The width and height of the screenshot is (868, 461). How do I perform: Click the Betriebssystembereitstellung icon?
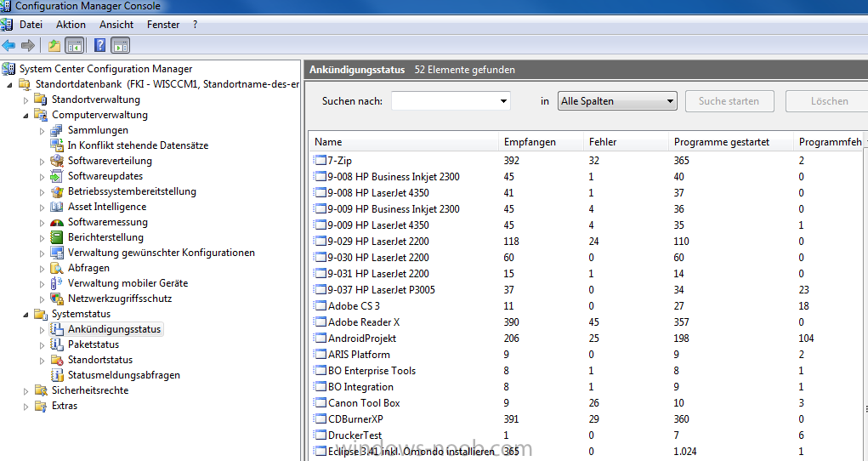[56, 191]
